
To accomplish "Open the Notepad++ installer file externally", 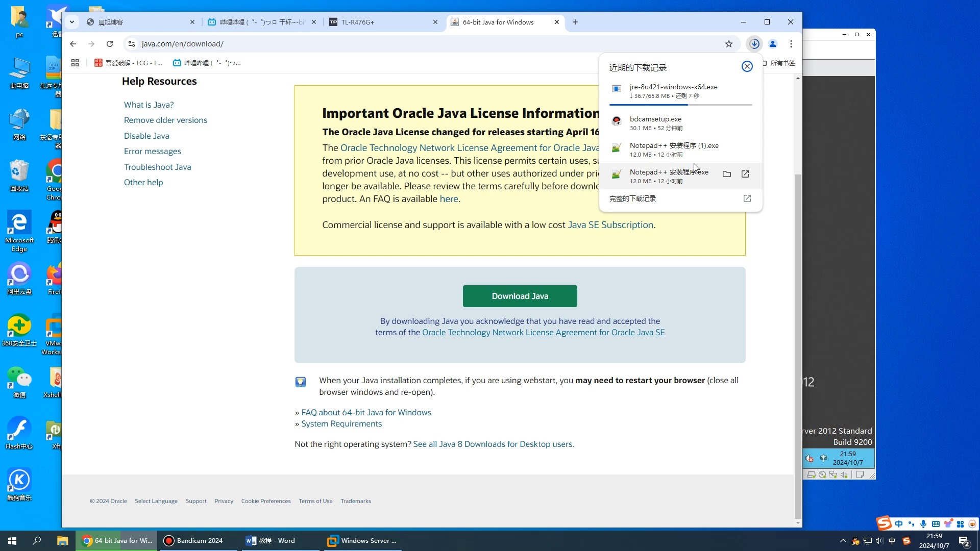I will click(745, 174).
